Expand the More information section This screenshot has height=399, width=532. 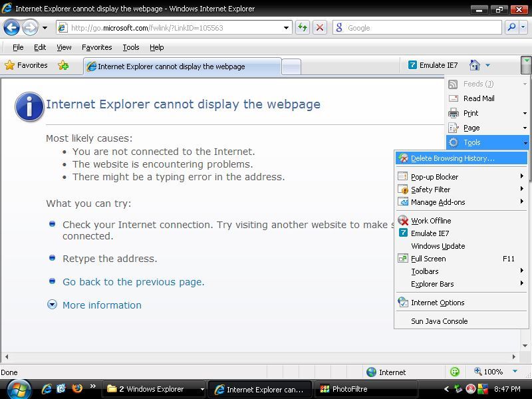(101, 305)
